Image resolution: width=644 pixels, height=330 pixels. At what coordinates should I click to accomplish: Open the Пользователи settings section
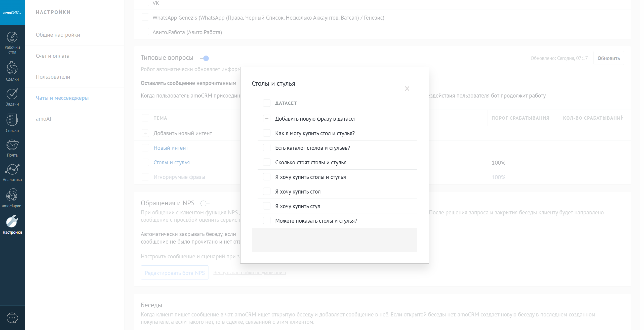pos(53,77)
